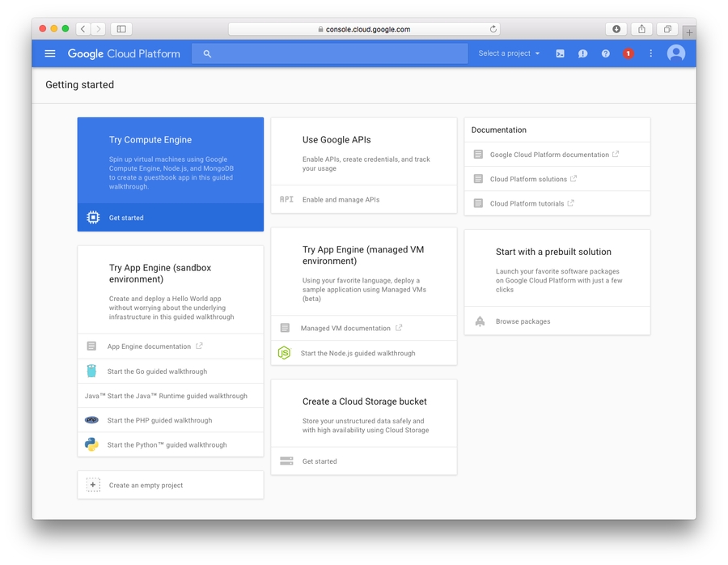This screenshot has width=728, height=565.
Task: Click the Safari share icon
Action: click(x=641, y=29)
